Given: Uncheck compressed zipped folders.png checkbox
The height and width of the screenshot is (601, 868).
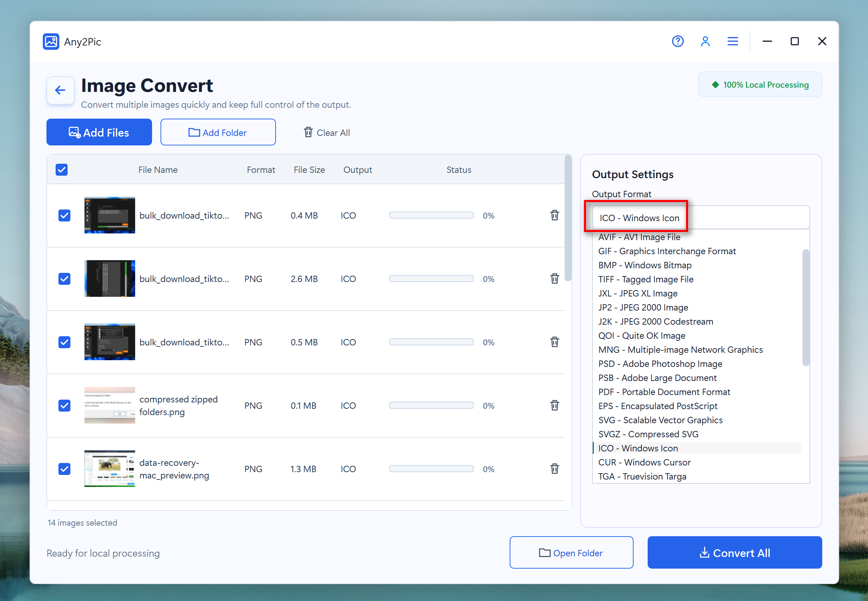Looking at the screenshot, I should point(64,405).
